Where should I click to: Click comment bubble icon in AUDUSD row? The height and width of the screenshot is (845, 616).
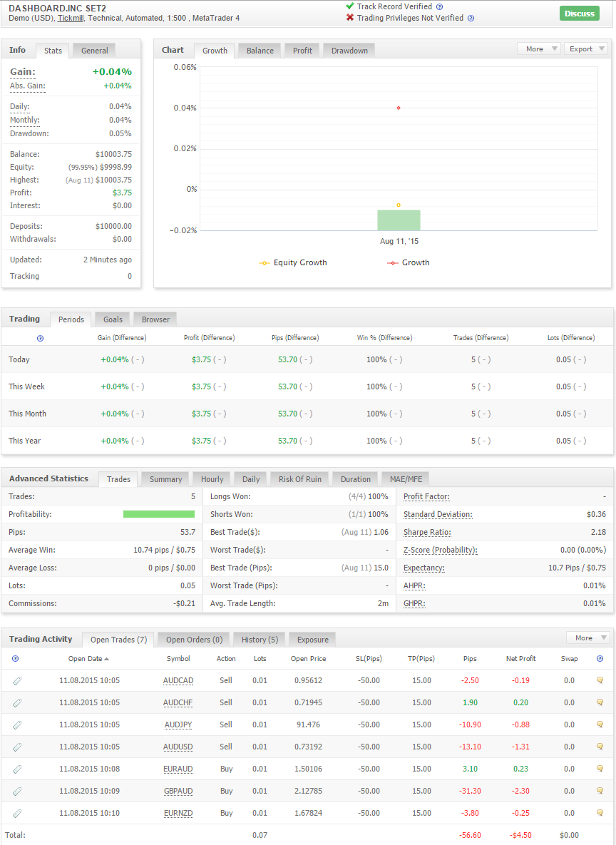[600, 747]
